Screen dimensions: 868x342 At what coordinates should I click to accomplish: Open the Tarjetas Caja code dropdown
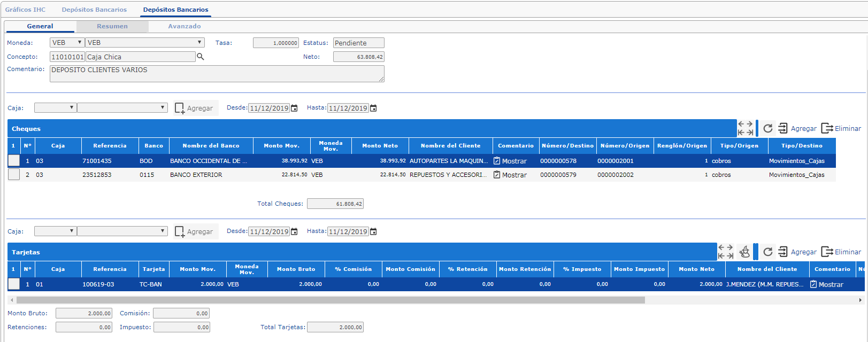[55, 231]
